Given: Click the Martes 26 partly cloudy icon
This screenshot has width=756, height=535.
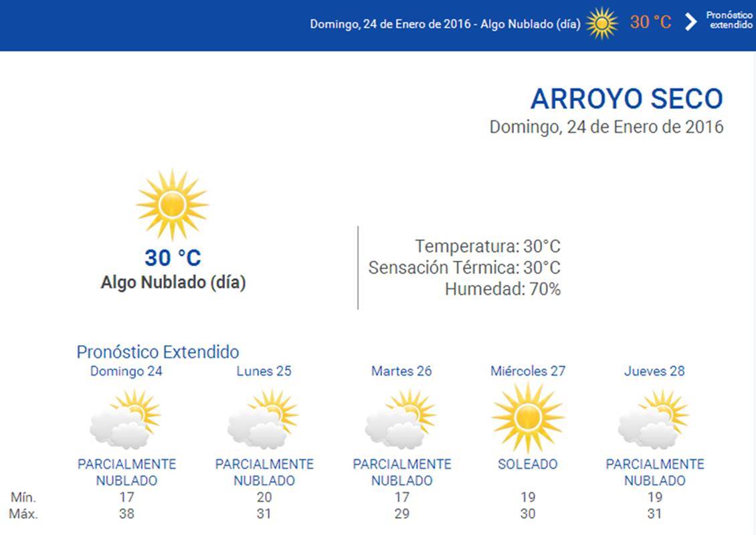Looking at the screenshot, I should click(401, 419).
